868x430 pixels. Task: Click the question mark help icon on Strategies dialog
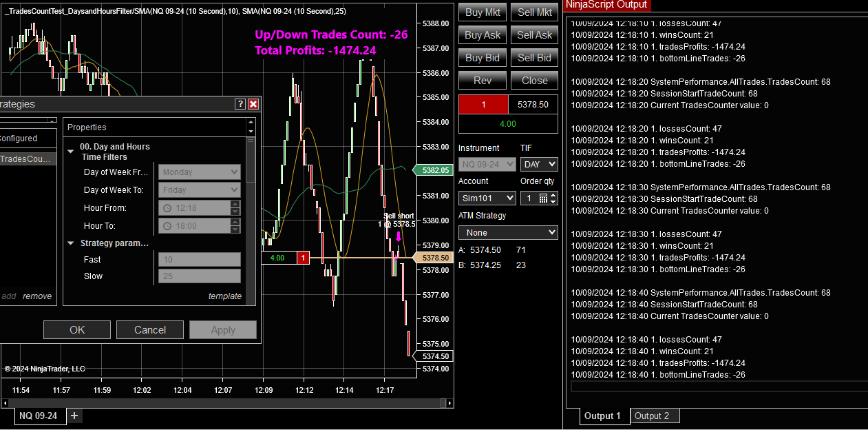240,104
